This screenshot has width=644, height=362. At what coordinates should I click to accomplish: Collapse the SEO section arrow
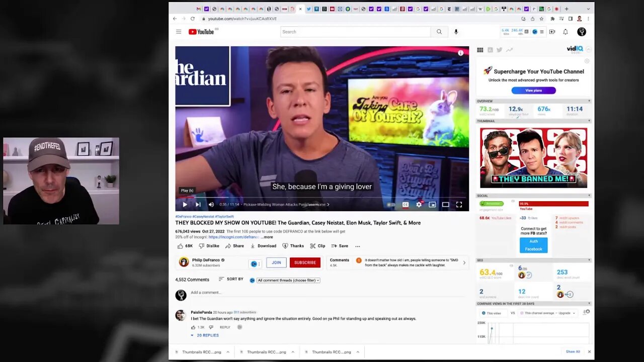[589, 260]
